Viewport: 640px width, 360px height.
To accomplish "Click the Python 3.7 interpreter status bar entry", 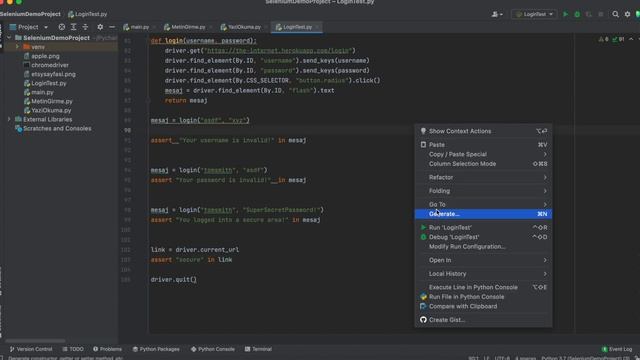I will [x=585, y=358].
